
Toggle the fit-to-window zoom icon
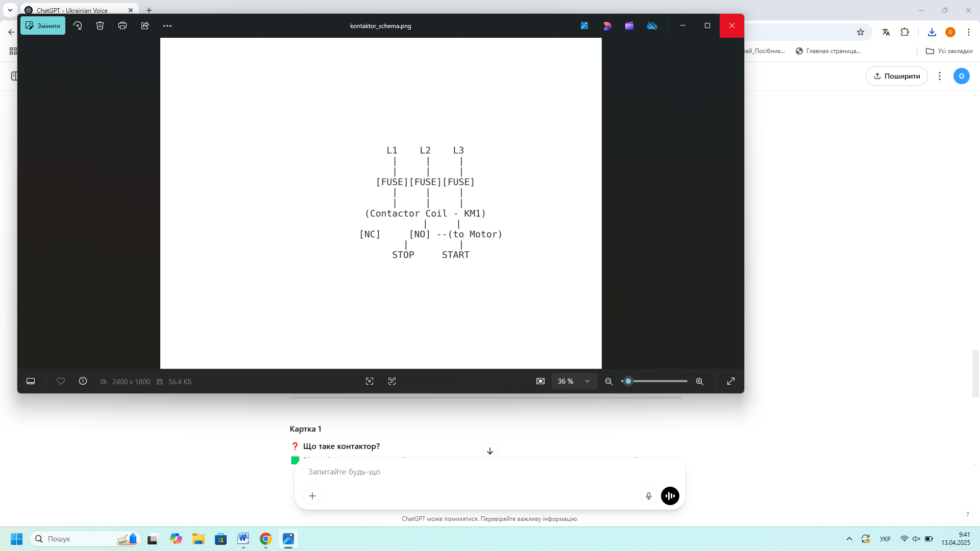(541, 381)
